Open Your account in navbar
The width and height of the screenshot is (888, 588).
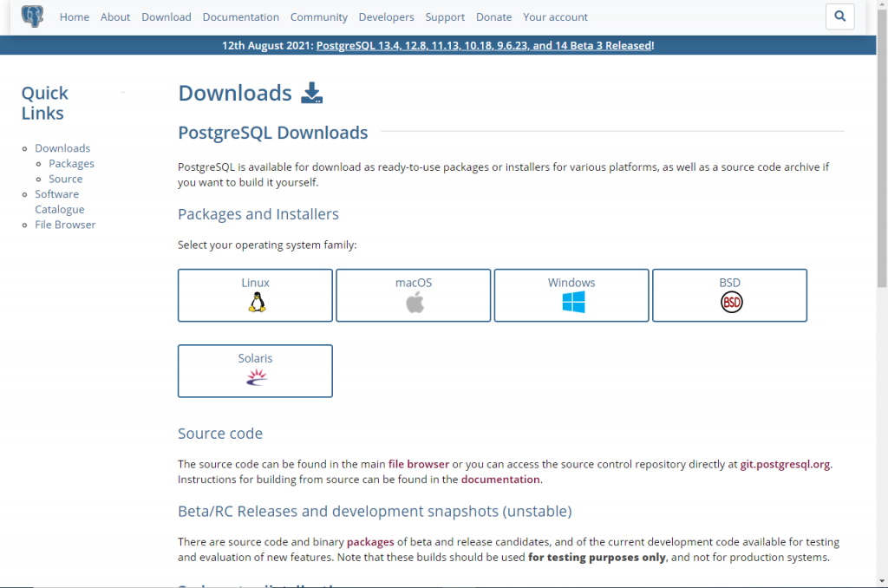point(555,17)
